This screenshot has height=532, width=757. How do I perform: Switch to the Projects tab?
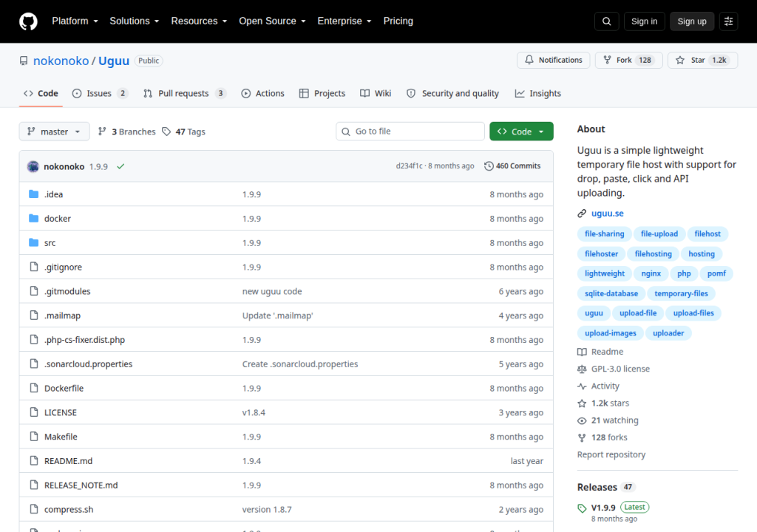[322, 94]
